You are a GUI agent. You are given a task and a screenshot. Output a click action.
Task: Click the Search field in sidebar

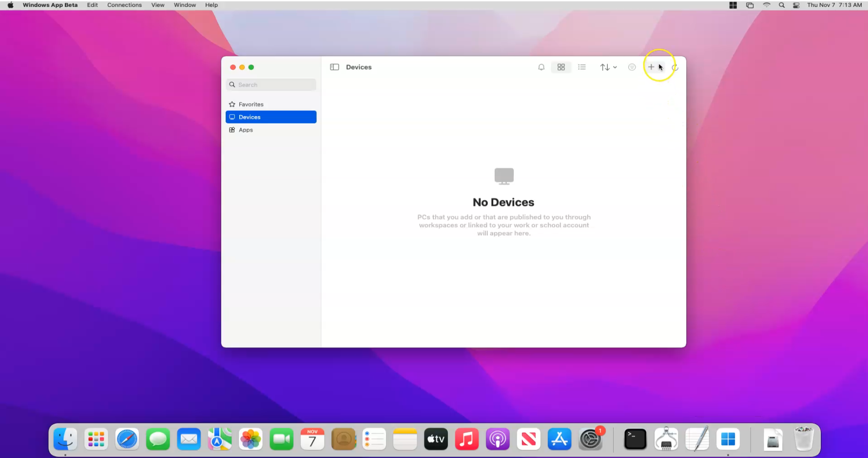click(271, 85)
